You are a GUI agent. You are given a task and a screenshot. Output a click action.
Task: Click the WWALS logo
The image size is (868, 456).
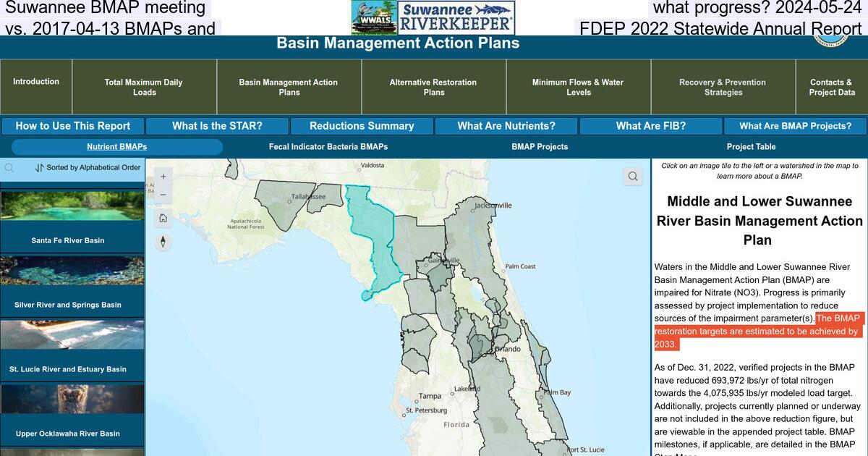(374, 17)
